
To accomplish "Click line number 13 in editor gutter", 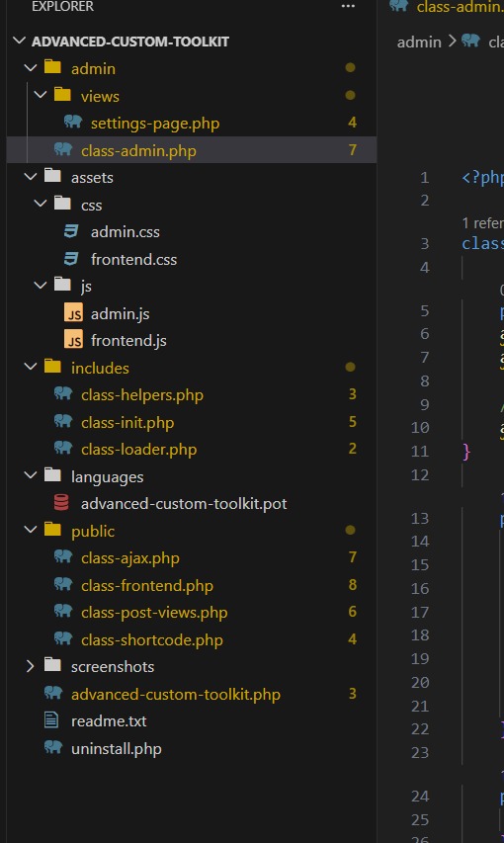I will click(420, 518).
